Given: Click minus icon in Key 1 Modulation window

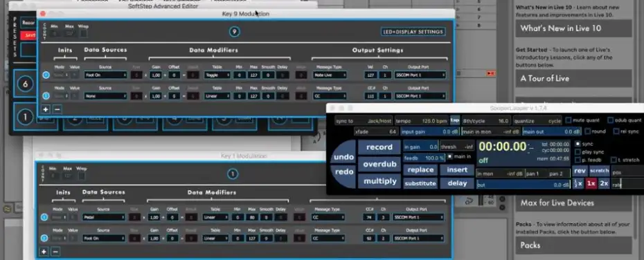Looking at the screenshot, I should 56,252.
